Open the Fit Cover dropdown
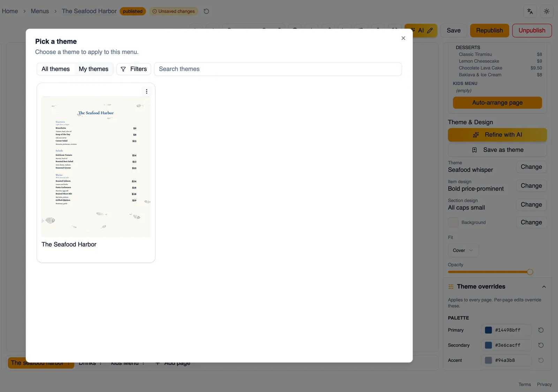This screenshot has width=558, height=392. click(x=463, y=250)
